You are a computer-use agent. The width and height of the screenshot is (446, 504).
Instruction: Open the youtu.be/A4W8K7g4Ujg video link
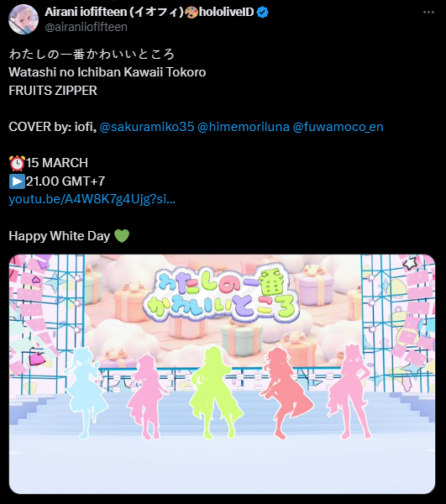(92, 199)
